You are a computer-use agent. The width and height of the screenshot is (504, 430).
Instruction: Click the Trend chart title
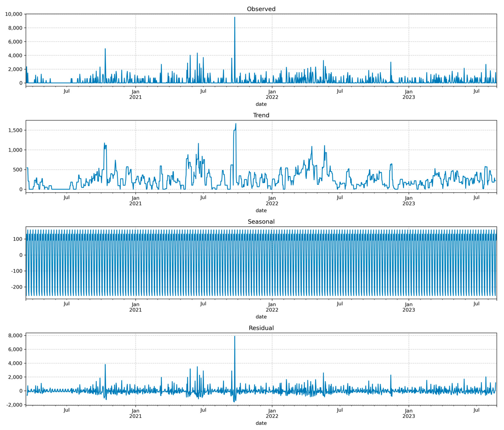[261, 115]
